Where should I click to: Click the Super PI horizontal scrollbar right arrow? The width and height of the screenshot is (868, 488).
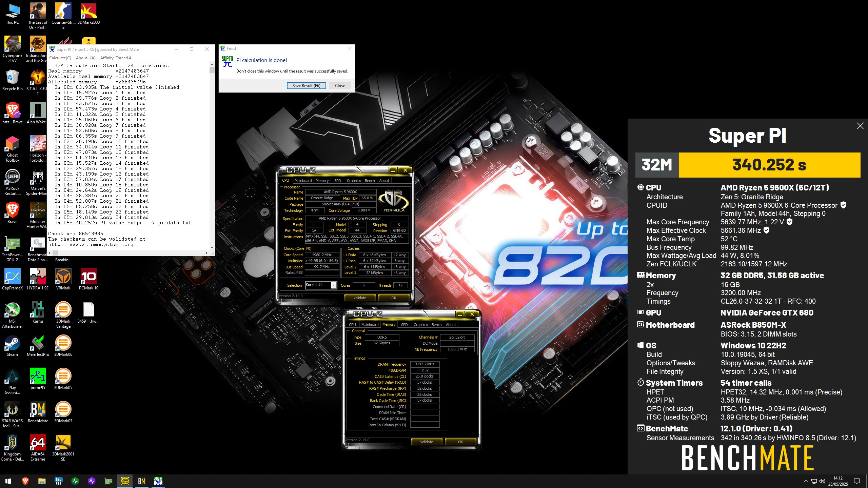(x=206, y=253)
